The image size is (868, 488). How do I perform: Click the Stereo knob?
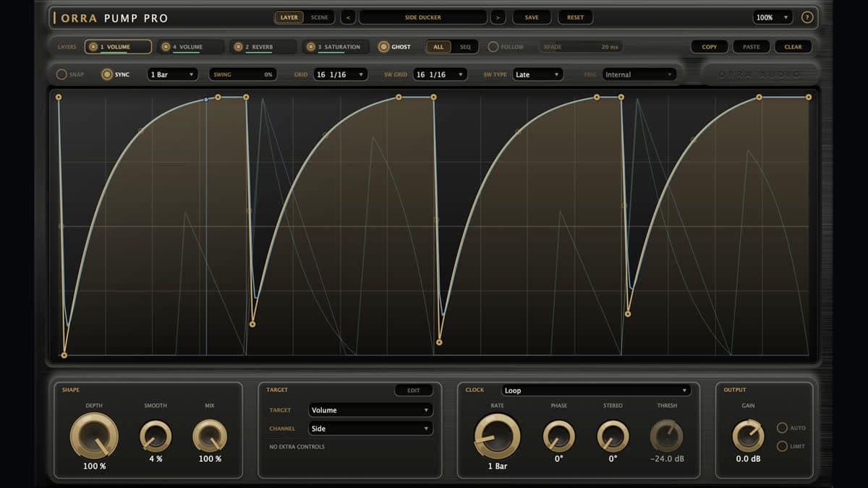pos(613,437)
